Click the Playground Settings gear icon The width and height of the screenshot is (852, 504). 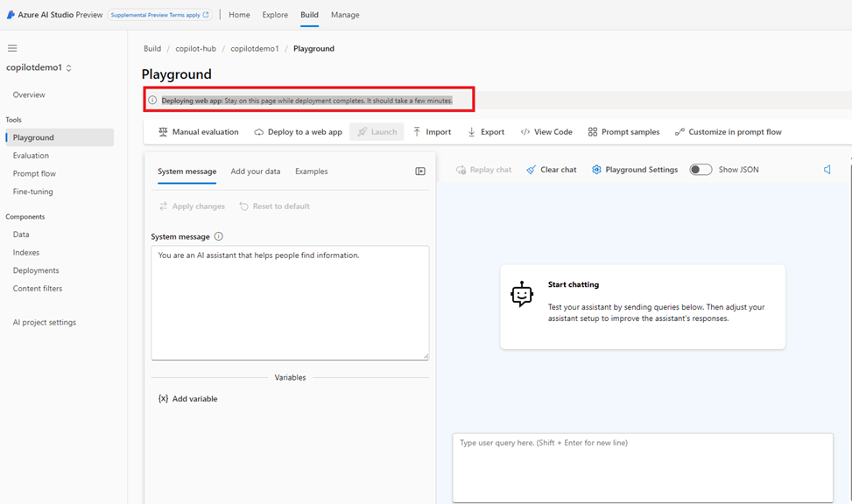596,170
